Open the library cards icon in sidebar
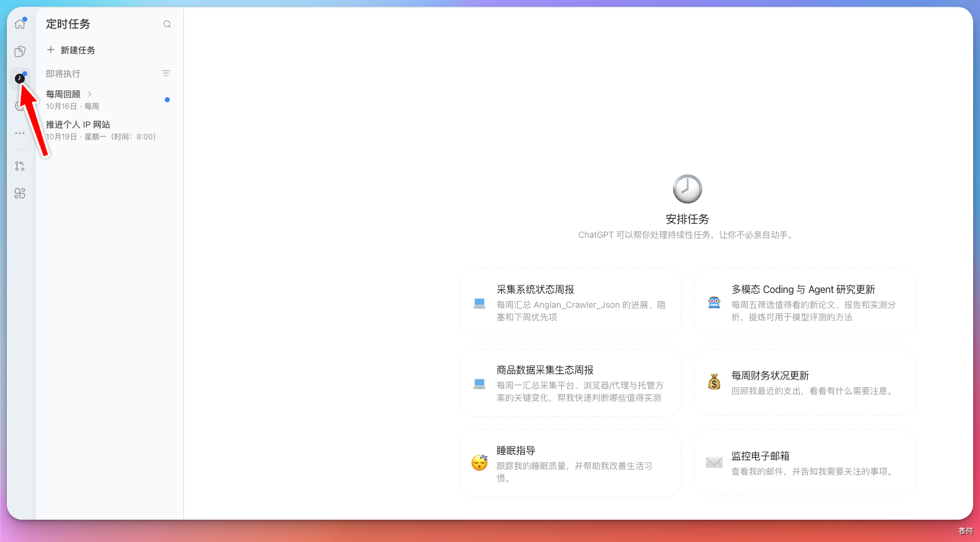The height and width of the screenshot is (542, 980). pos(20,51)
